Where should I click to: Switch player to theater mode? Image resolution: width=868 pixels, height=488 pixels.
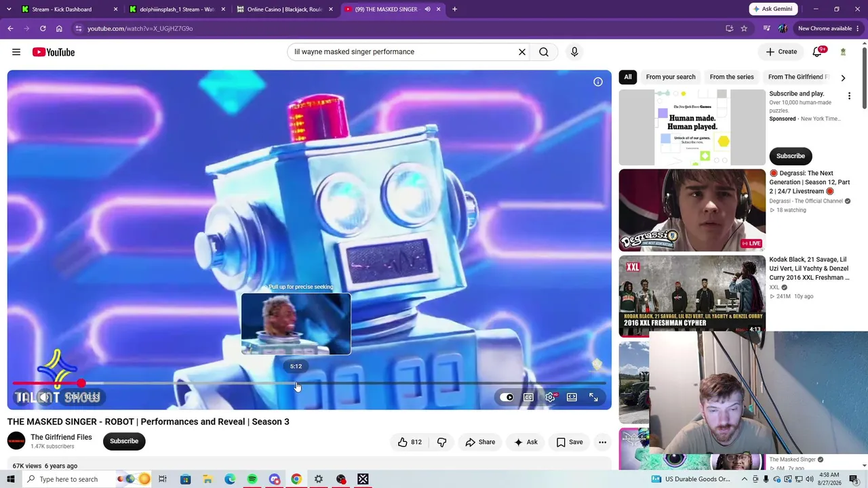coord(572,397)
